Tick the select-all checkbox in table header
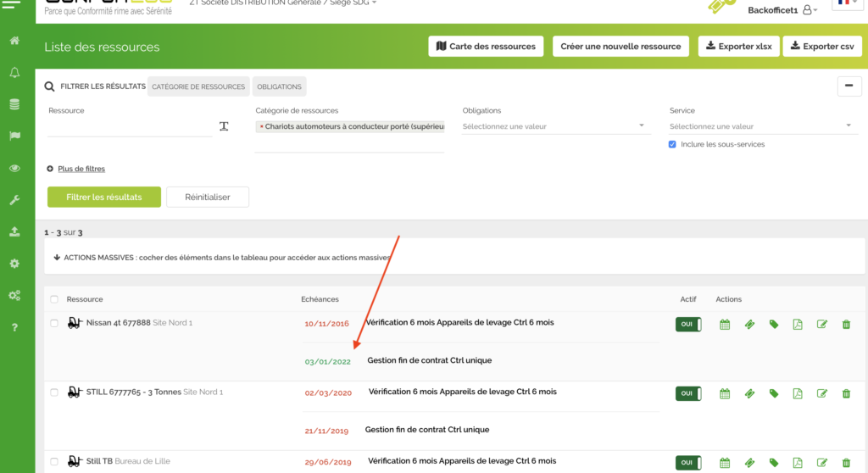This screenshot has height=473, width=868. pyautogui.click(x=54, y=299)
